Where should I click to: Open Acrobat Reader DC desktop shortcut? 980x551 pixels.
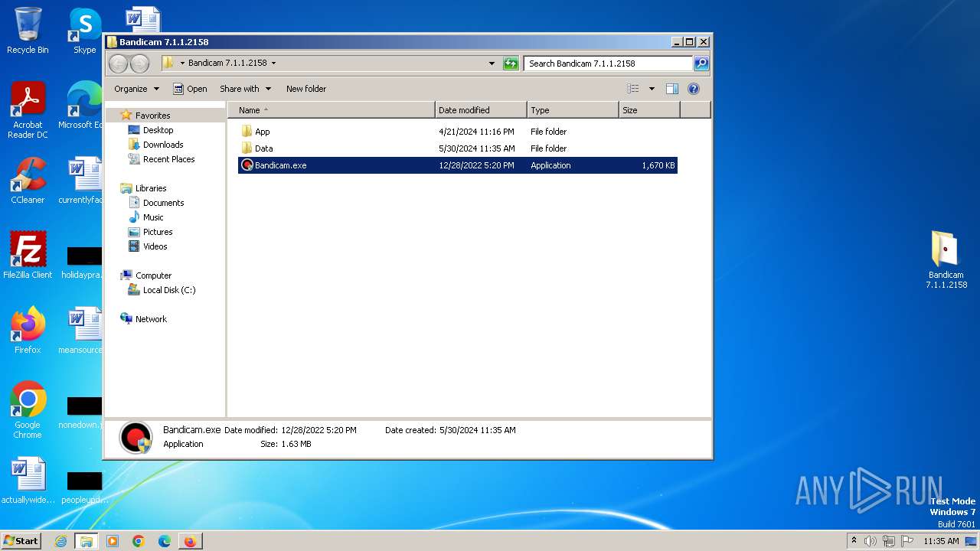[x=28, y=110]
